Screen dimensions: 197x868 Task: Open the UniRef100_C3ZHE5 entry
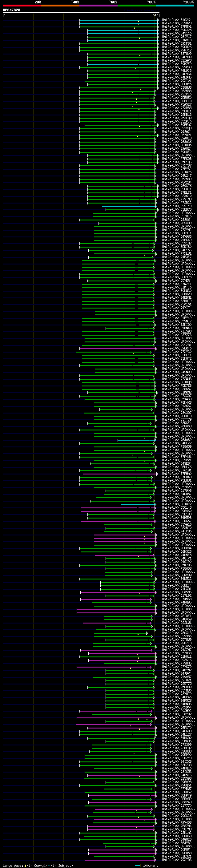(177, 216)
